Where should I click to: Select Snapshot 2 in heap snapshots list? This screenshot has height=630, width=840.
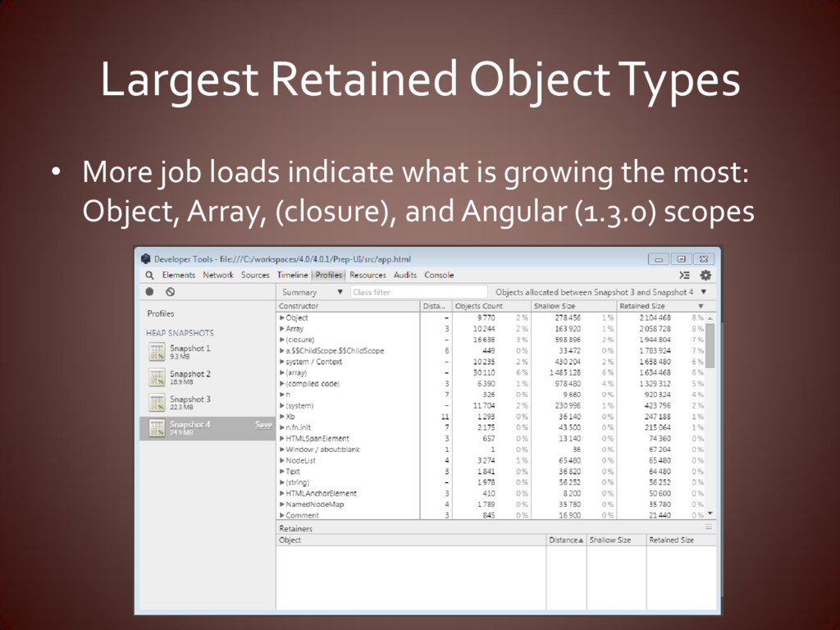tap(208, 377)
